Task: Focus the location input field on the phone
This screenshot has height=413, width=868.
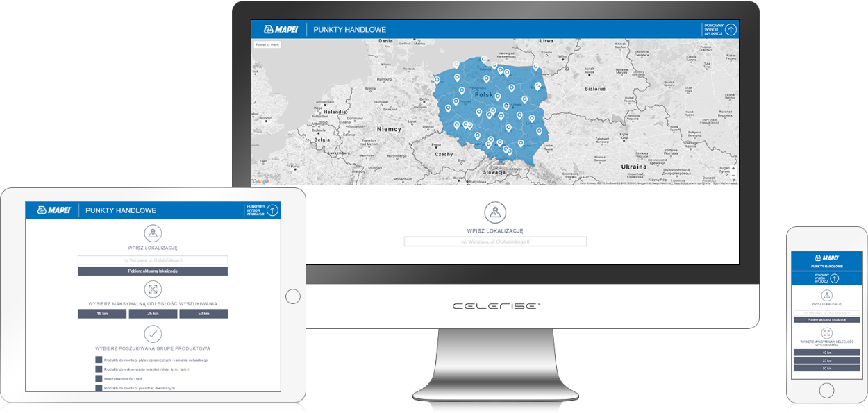Action: [826, 313]
